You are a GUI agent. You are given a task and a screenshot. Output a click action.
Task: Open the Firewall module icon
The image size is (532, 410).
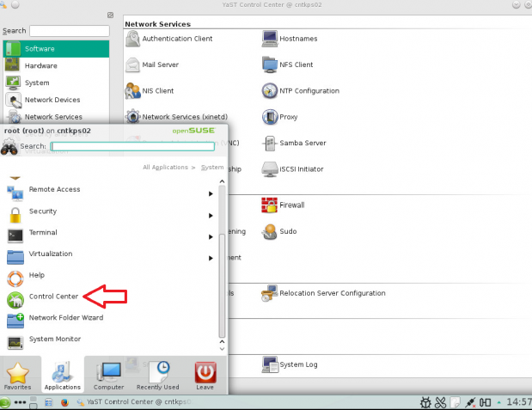pyautogui.click(x=270, y=205)
